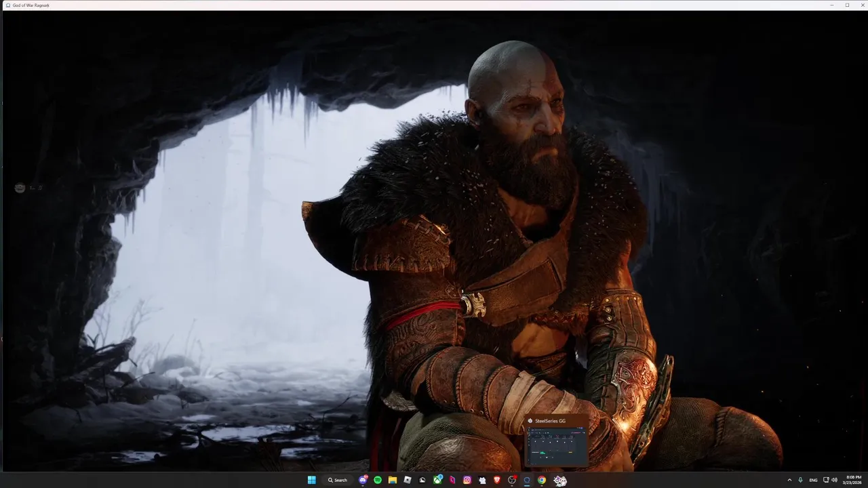Open the dark house-shaped taskbar app icon
Image resolution: width=868 pixels, height=488 pixels.
coord(422,480)
